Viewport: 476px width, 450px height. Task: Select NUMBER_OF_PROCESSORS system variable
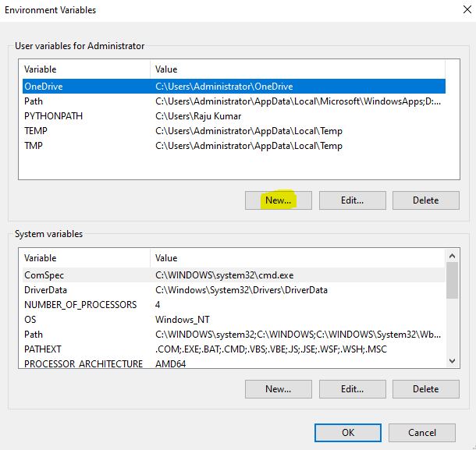pyautogui.click(x=80, y=305)
